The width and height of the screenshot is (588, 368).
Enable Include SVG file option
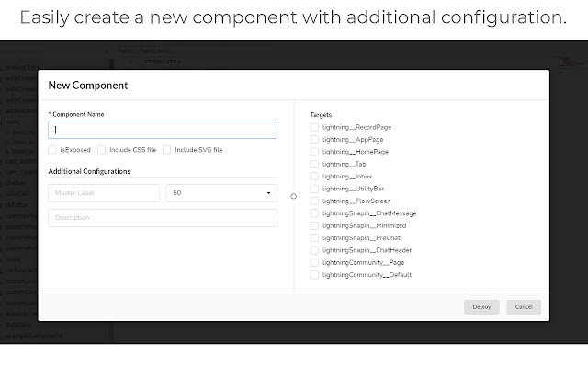167,149
